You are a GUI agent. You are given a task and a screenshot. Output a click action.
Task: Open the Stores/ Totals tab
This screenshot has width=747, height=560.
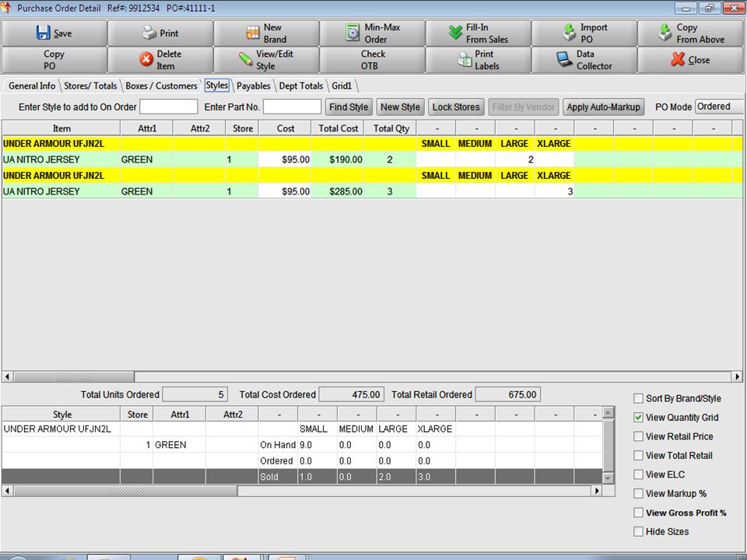[x=90, y=86]
